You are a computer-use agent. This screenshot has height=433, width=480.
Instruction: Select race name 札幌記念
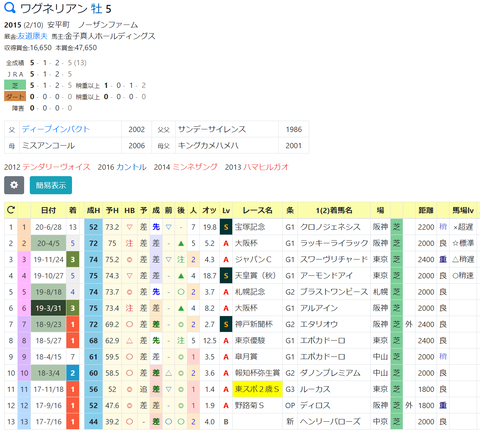click(x=250, y=292)
